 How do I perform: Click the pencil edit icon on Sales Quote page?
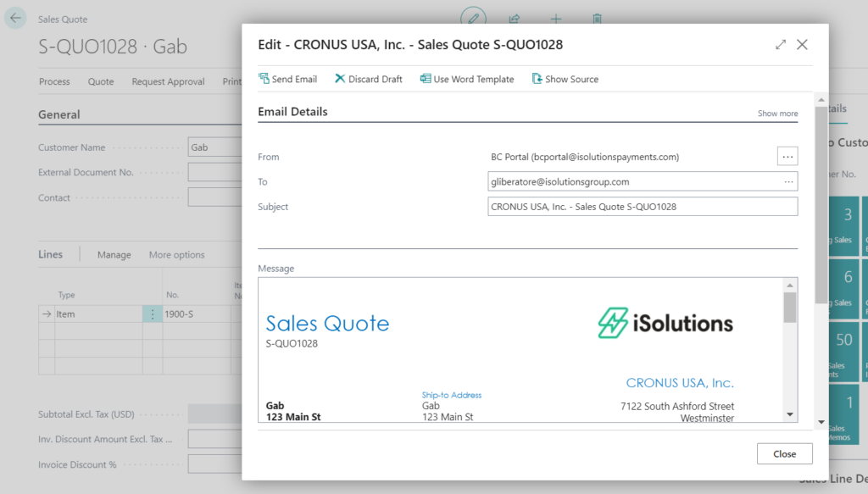(x=473, y=19)
